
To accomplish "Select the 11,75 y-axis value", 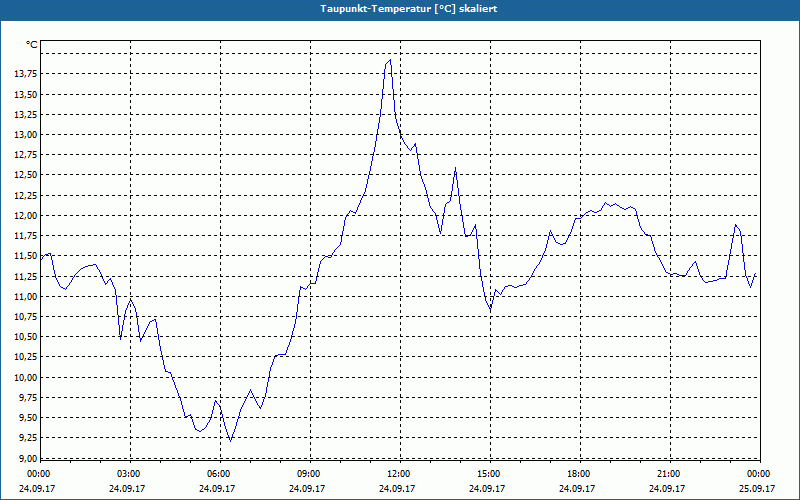I will pos(26,236).
